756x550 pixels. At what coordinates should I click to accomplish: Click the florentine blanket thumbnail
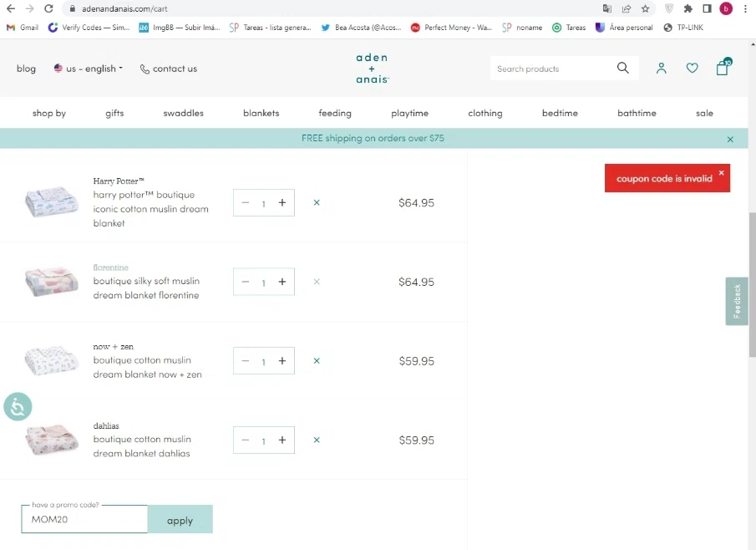pyautogui.click(x=52, y=282)
